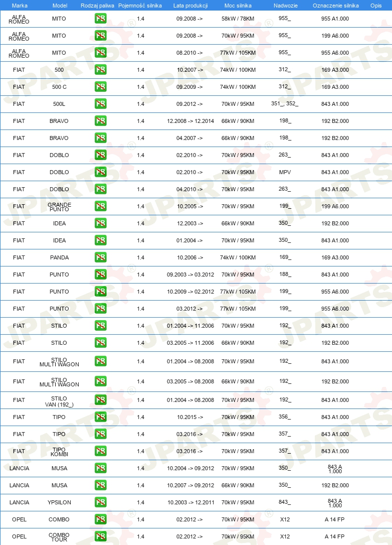The width and height of the screenshot is (392, 545).
Task: Click the 169_ body code cell
Action: click(x=285, y=257)
